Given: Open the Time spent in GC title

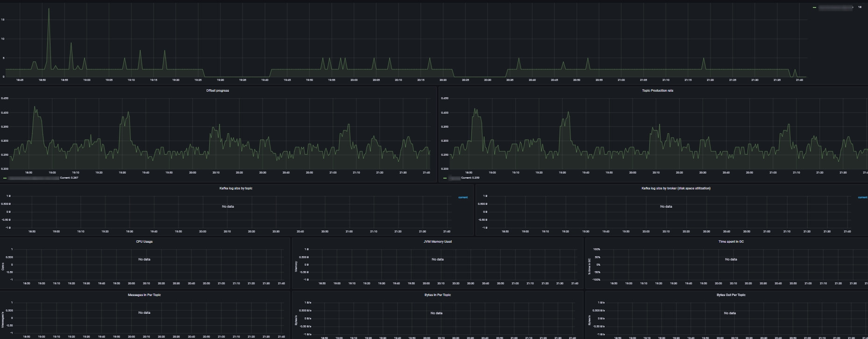Looking at the screenshot, I should 731,242.
